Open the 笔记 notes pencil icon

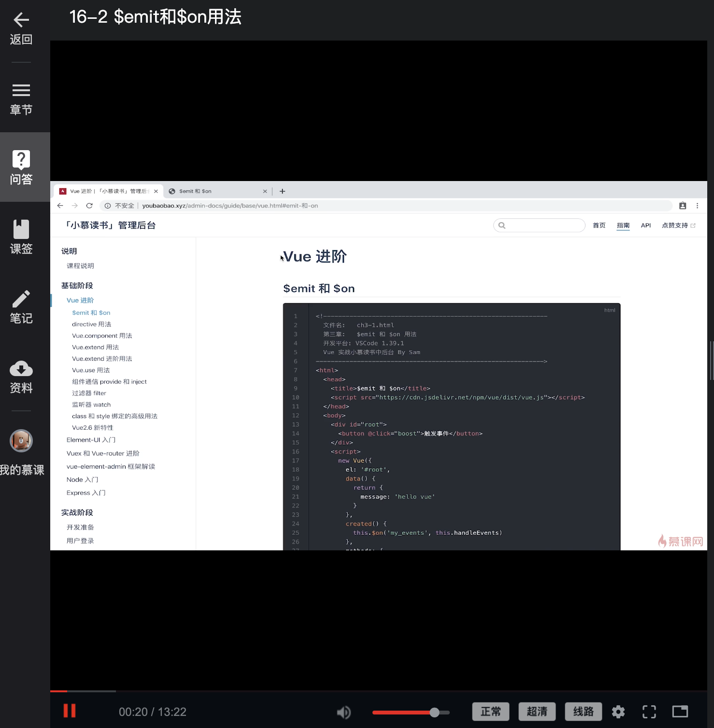pyautogui.click(x=20, y=298)
